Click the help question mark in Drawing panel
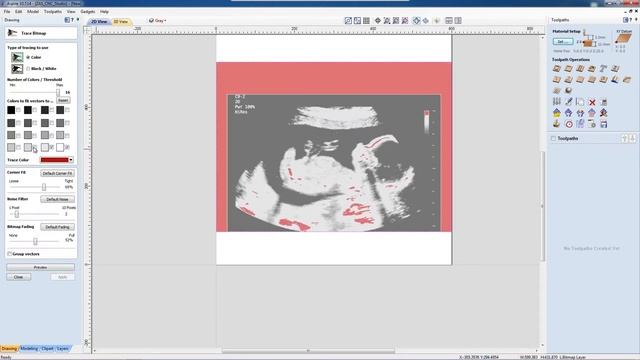The width and height of the screenshot is (640, 360). click(x=72, y=20)
